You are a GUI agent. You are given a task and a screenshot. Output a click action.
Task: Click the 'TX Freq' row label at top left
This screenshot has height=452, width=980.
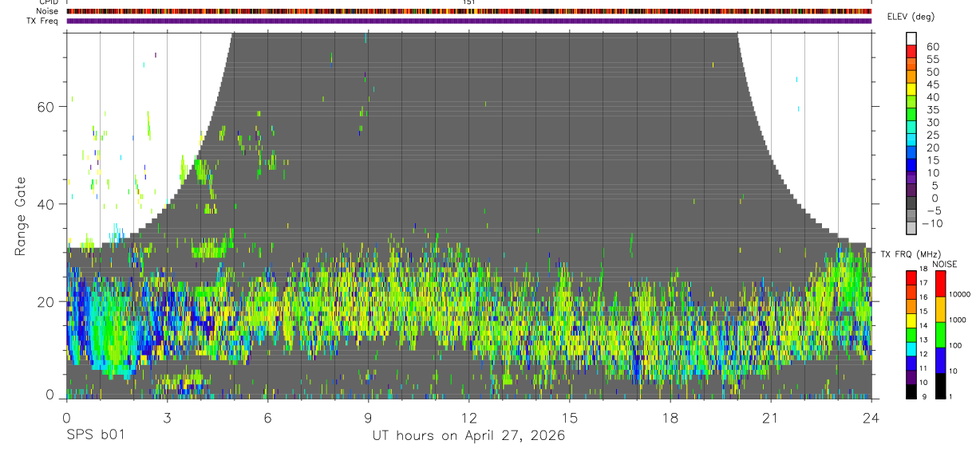44,21
